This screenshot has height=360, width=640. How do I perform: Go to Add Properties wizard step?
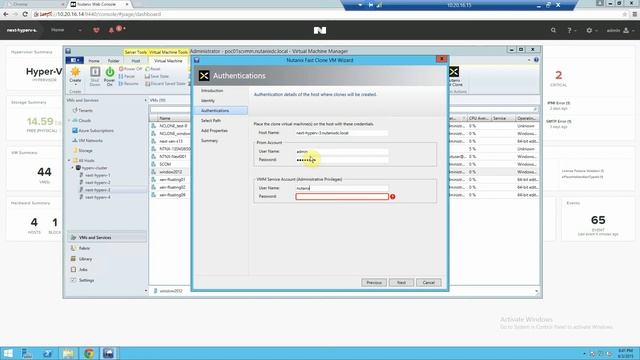214,131
